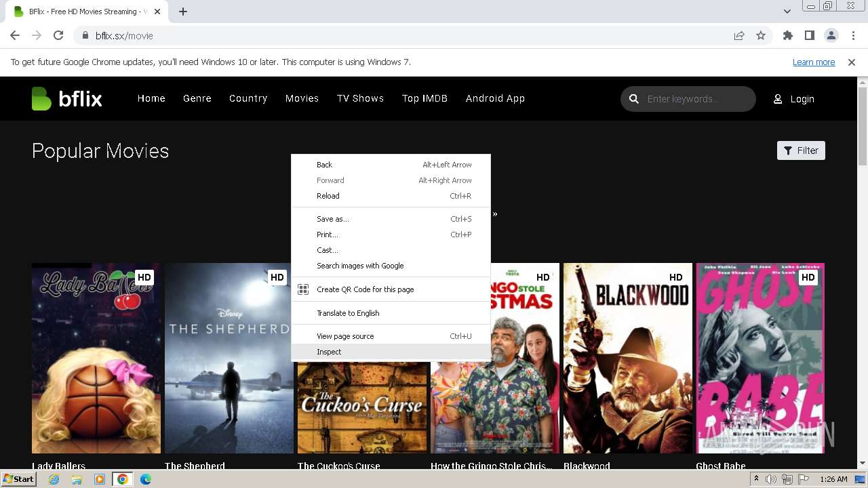Open Blackwood movie poster

[x=628, y=359]
